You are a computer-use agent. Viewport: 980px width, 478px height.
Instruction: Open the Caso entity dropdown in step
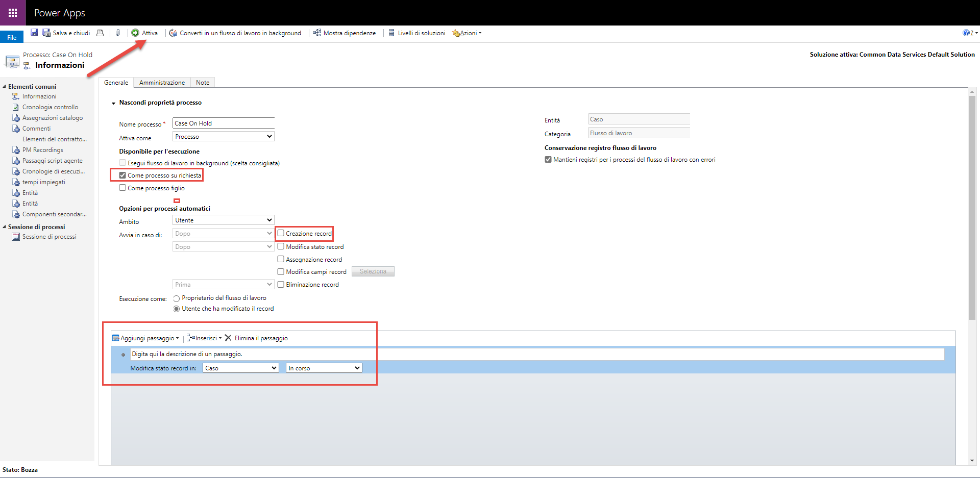(241, 368)
